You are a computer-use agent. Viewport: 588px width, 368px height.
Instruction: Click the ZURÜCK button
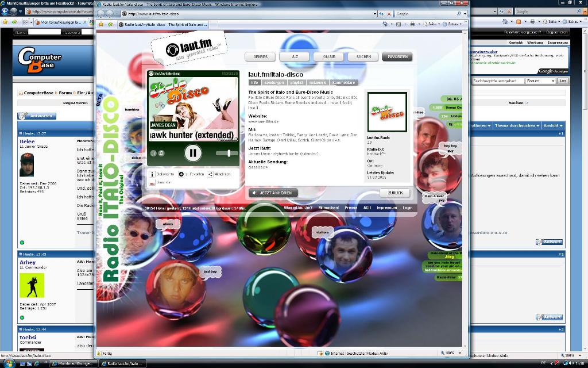point(395,193)
